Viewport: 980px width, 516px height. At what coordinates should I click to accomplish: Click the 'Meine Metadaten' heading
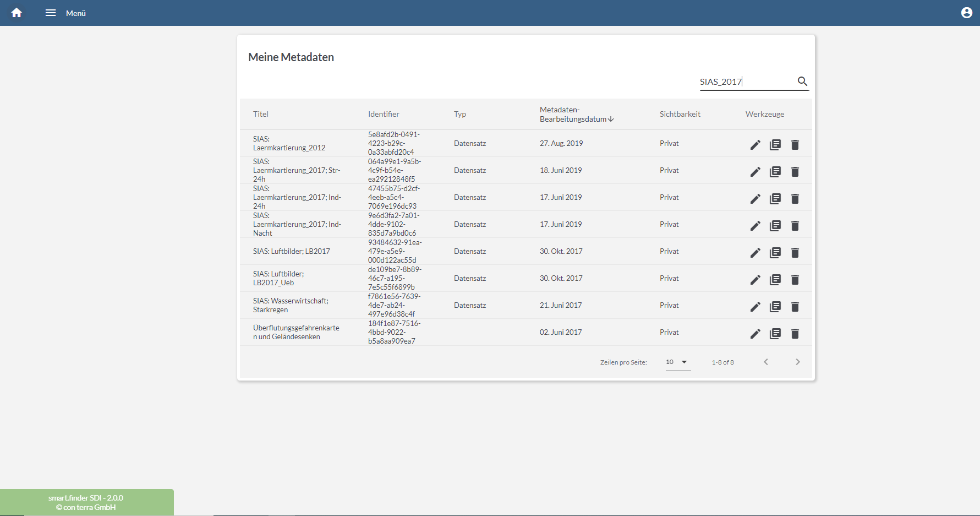click(291, 57)
